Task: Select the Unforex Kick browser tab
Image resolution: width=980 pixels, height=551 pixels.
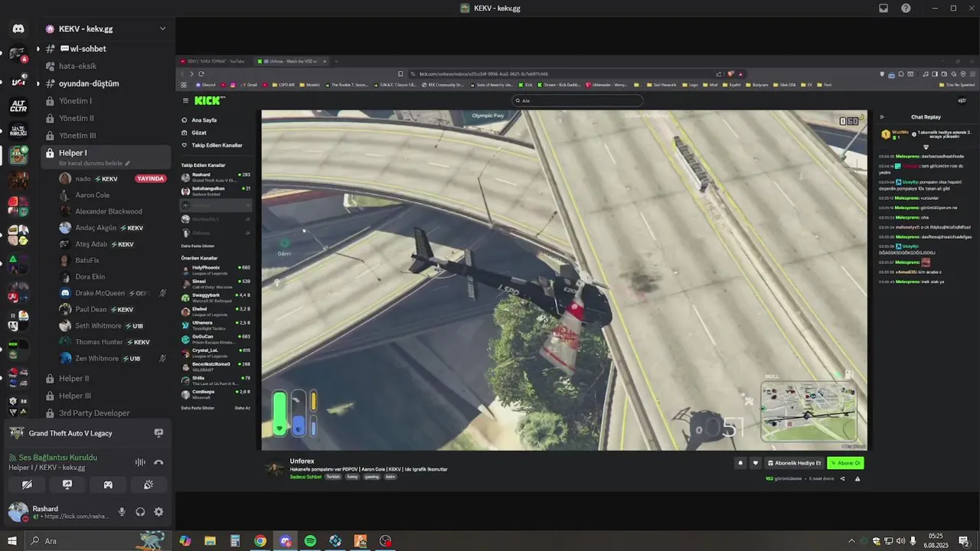Action: click(291, 61)
